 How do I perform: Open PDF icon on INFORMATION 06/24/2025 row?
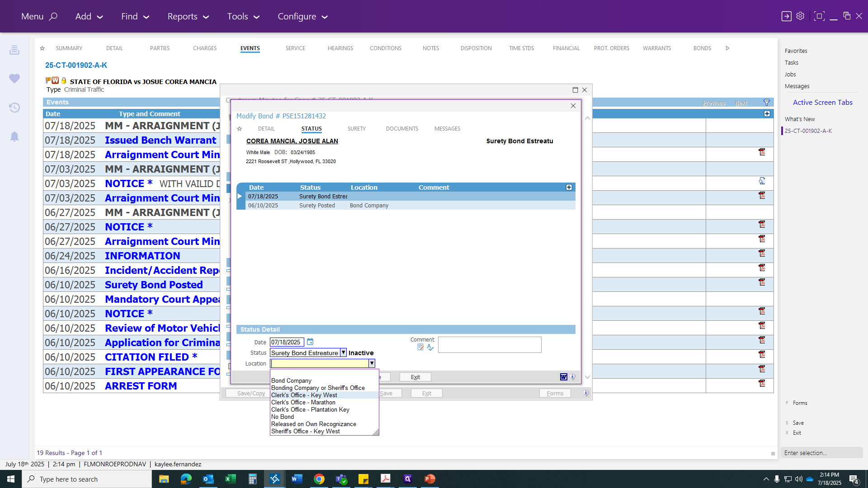coord(762,253)
